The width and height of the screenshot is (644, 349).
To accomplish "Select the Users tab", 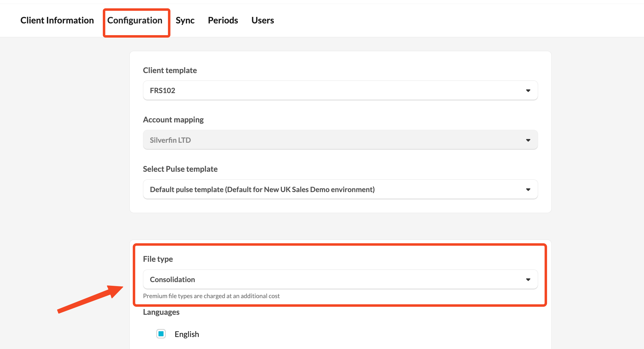I will click(x=262, y=20).
